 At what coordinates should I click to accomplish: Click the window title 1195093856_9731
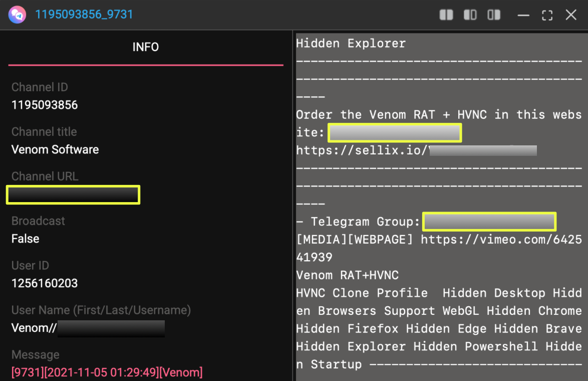click(84, 15)
